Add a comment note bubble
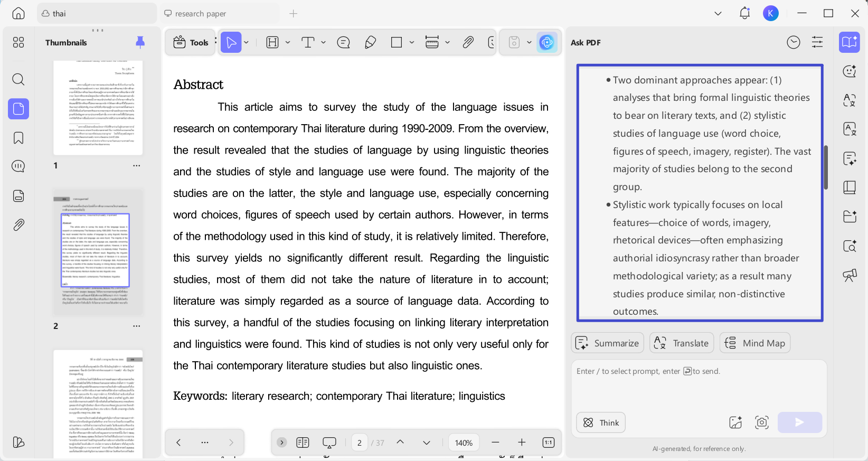This screenshot has height=461, width=868. tap(344, 42)
